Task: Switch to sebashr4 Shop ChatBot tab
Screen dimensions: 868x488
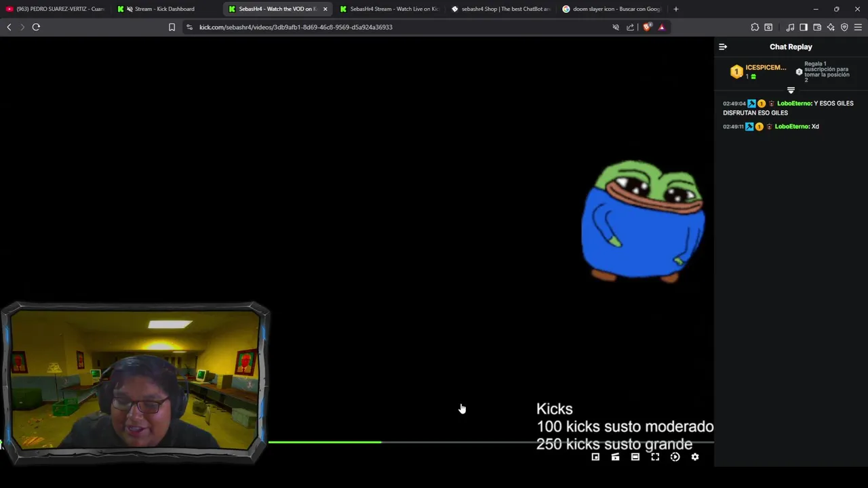Action: pyautogui.click(x=500, y=9)
